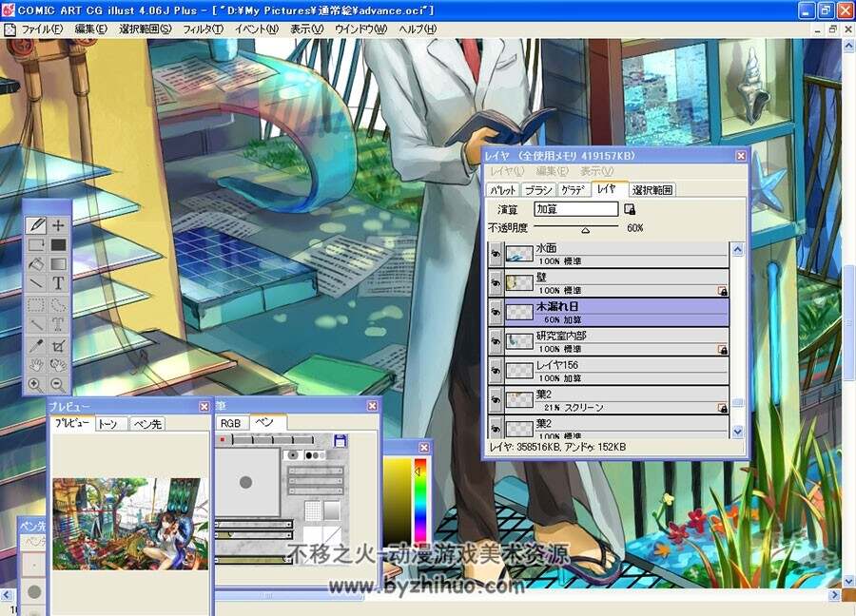Open the ファイル(F) menu
856x616 pixels.
point(42,29)
